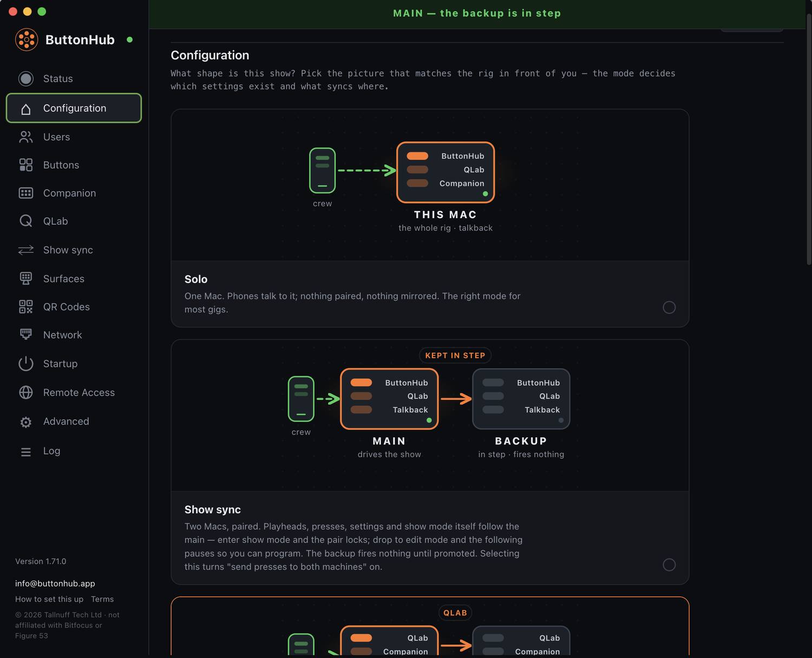The height and width of the screenshot is (658, 812).
Task: Click the ButtonHub logo icon
Action: [27, 40]
